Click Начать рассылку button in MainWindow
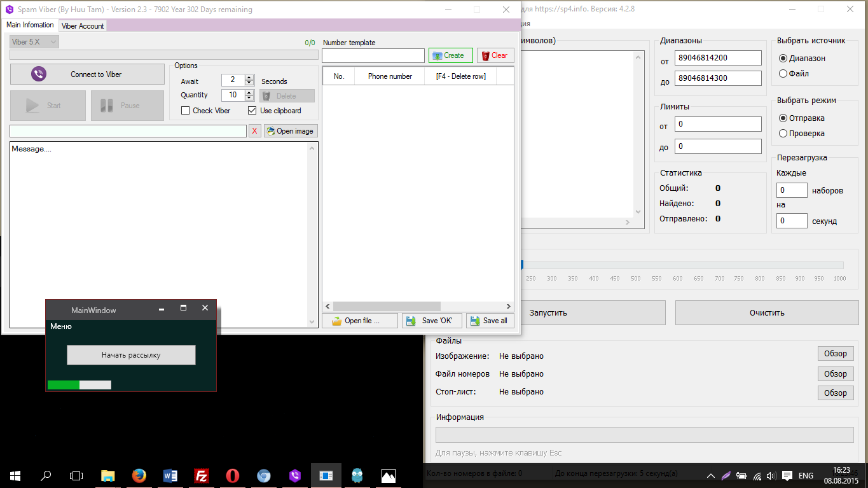Screen dimensions: 868x488 click(131, 355)
